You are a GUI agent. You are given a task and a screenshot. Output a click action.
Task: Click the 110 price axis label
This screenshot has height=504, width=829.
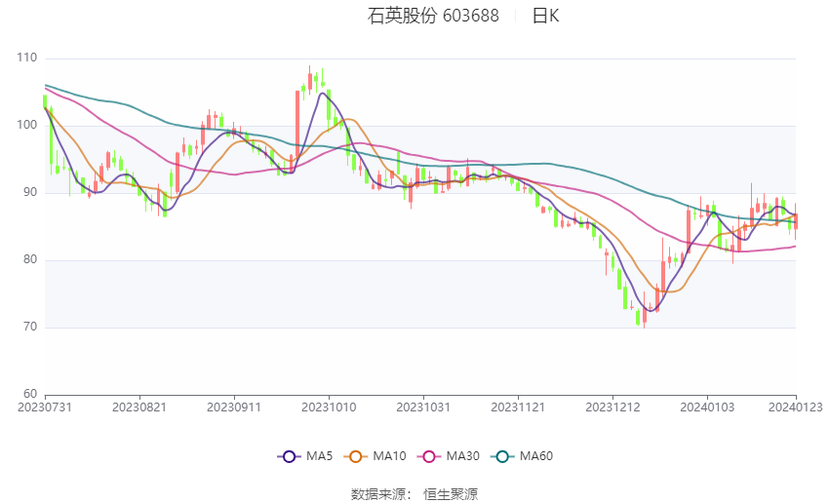[27, 58]
